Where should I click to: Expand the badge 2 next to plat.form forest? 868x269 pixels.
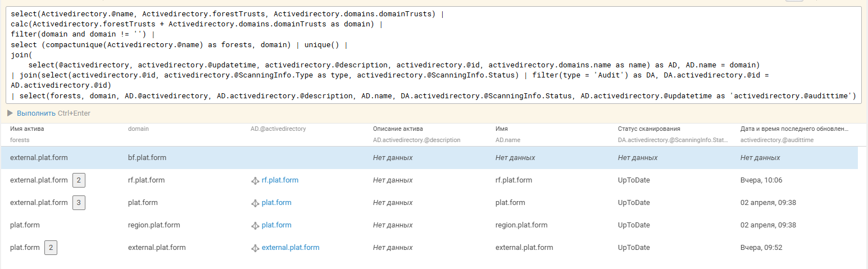pos(51,248)
